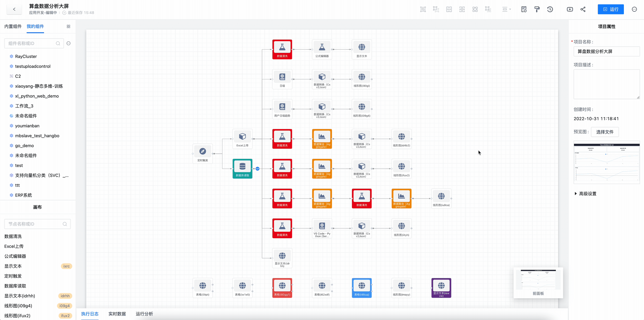Open the 实时数据 tab
Screen dimensions: 644x320
tap(117, 314)
